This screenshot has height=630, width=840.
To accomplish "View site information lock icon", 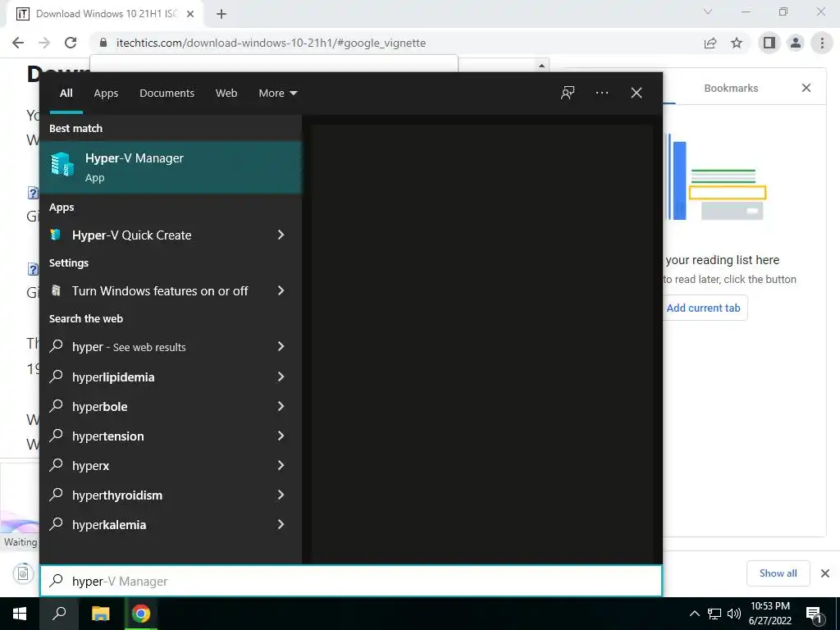I will click(103, 43).
